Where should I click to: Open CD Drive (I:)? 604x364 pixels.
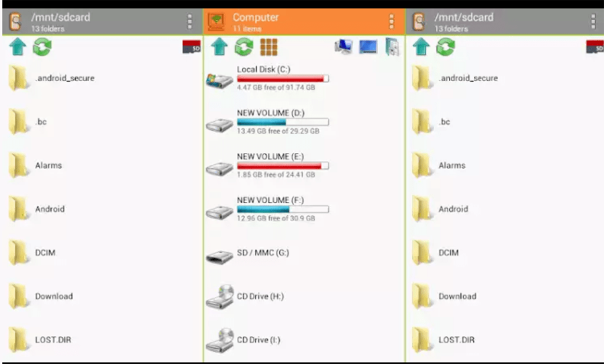[304, 340]
